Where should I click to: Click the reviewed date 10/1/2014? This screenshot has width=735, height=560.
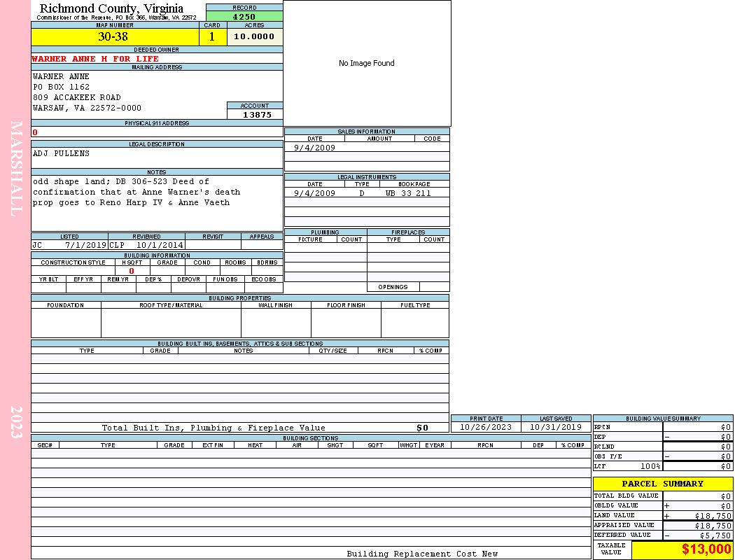click(160, 246)
